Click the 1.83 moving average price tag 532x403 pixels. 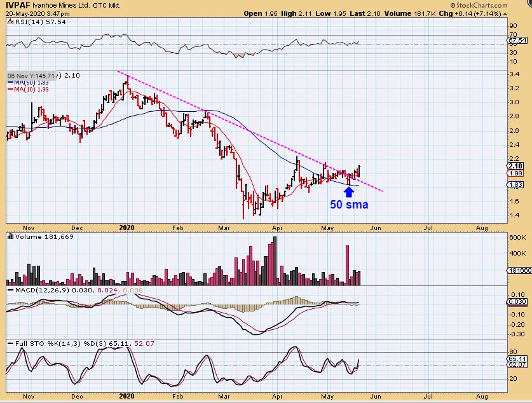point(515,184)
